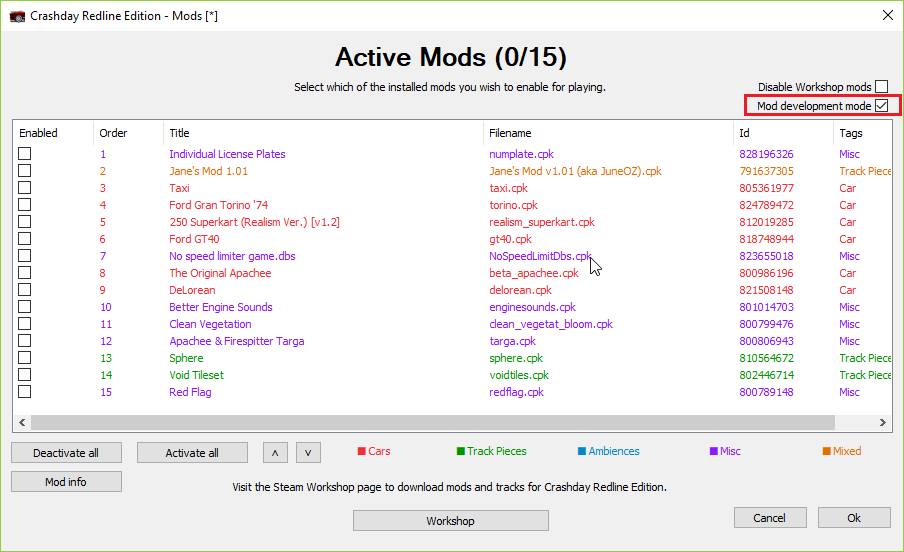Click the red Cars legend swatch
The height and width of the screenshot is (552, 904).
362,451
